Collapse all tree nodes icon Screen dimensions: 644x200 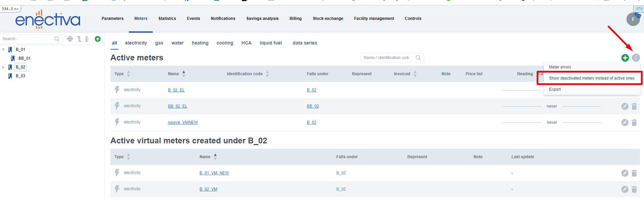87,39
